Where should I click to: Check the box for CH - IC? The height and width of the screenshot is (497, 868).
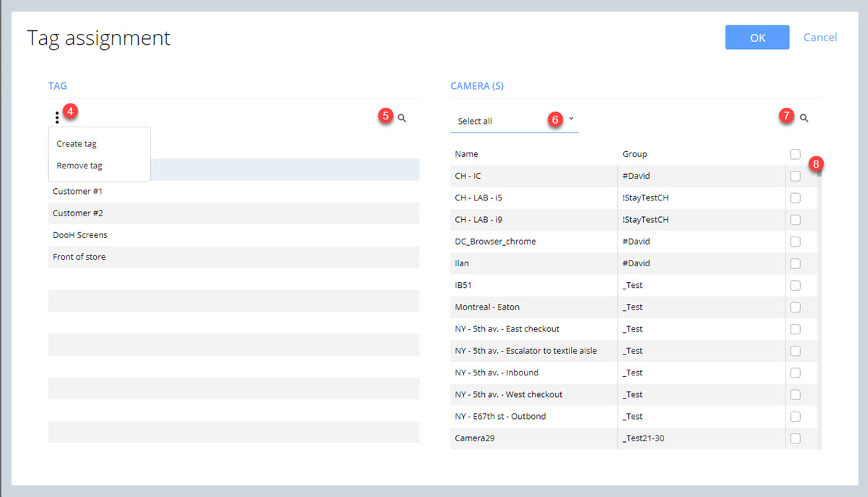[x=796, y=176]
